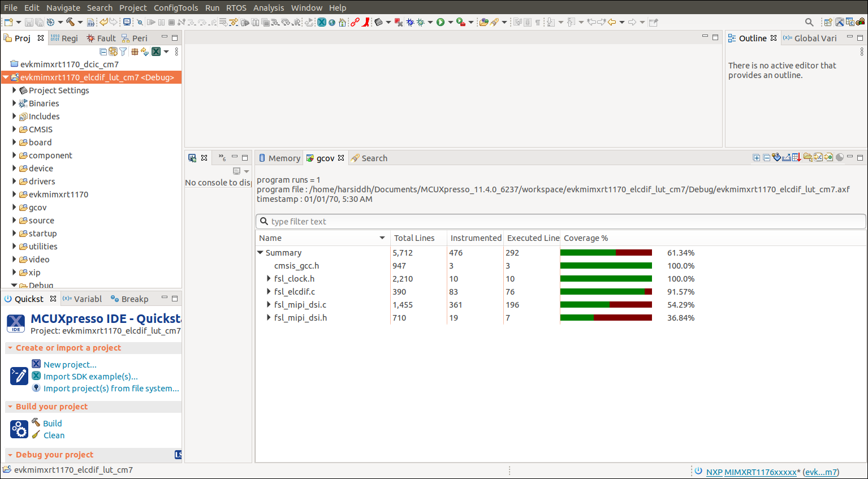Open the Analysis menu

pyautogui.click(x=269, y=7)
